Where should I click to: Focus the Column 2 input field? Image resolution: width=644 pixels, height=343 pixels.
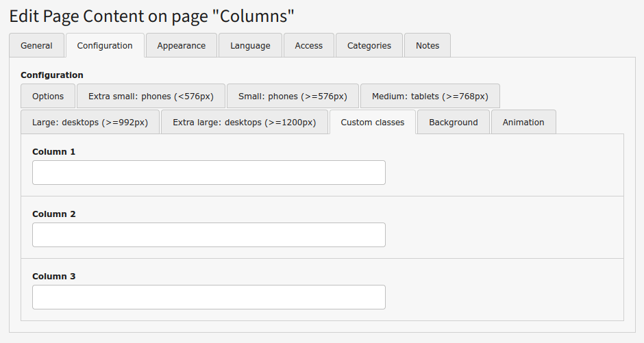pos(208,235)
